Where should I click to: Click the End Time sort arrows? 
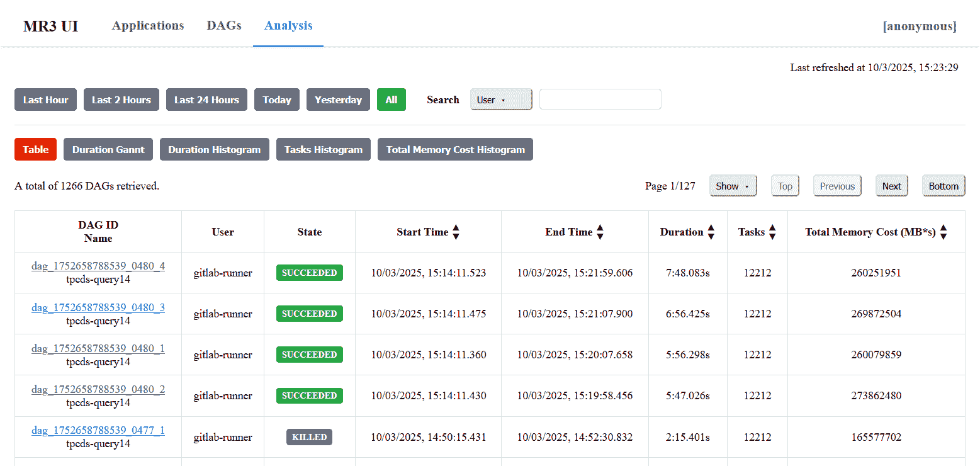tap(600, 232)
